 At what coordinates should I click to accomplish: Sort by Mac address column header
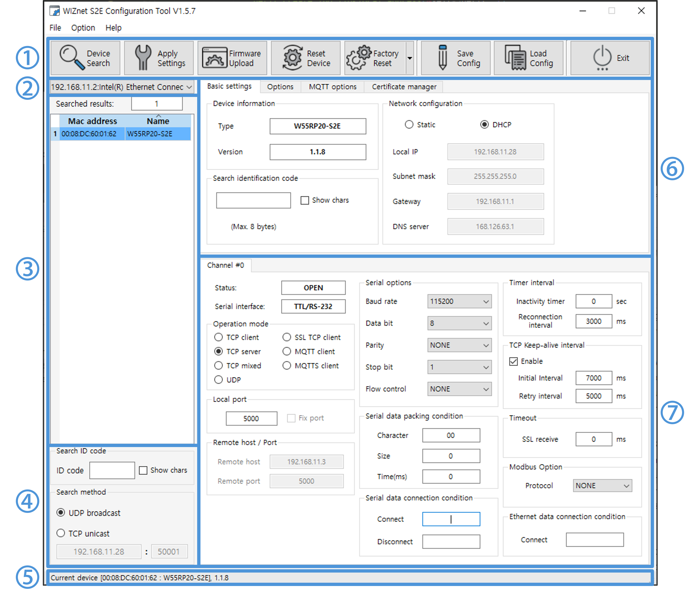[92, 121]
